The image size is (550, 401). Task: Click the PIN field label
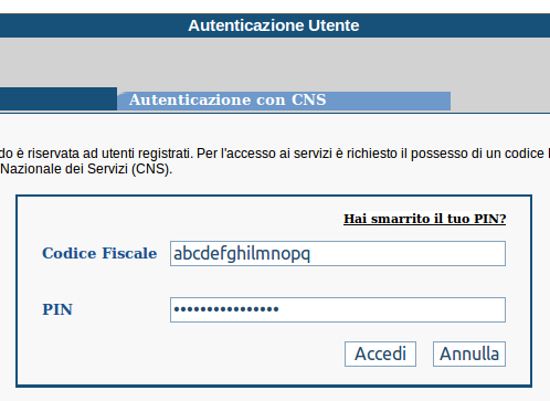[58, 310]
